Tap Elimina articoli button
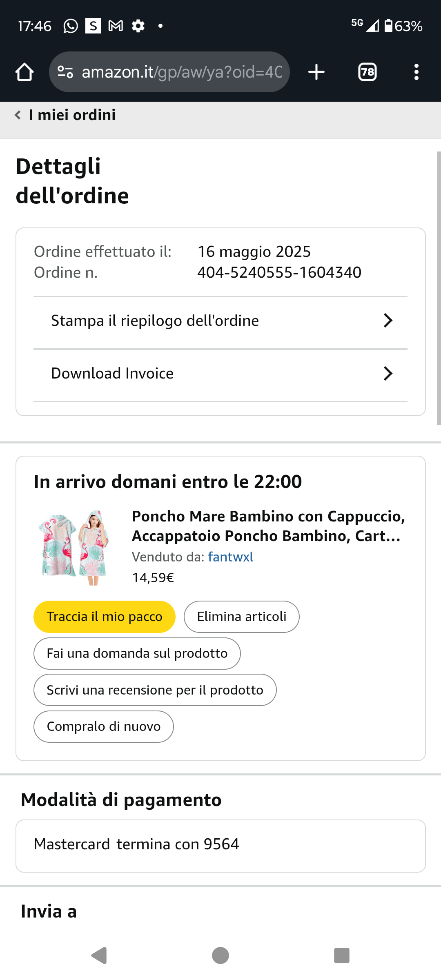Viewport: 441px width, 980px height. tap(242, 617)
